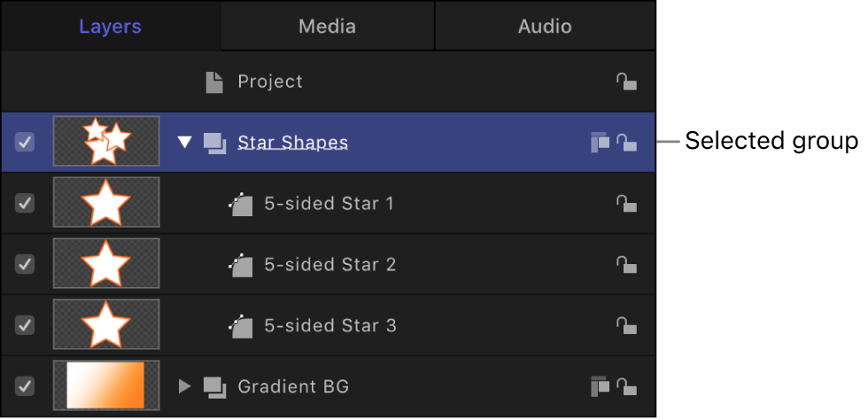The height and width of the screenshot is (420, 868).
Task: Click the 2D/3D stack icon for Star Shapes
Action: tap(600, 142)
